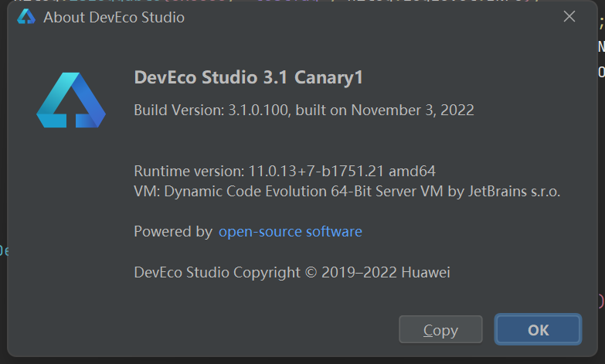Click the About DevEco Studio title text
Screen dimensions: 605x364
[x=114, y=17]
